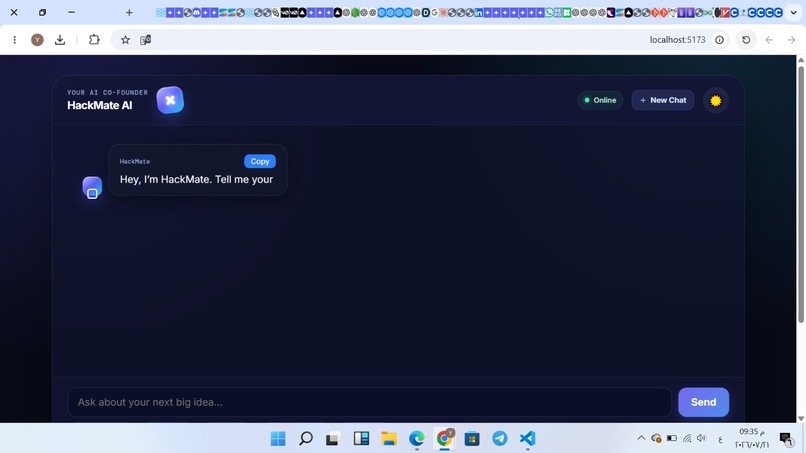Open the Chrome profile avatar Y
The width and height of the screenshot is (806, 453).
pos(37,40)
